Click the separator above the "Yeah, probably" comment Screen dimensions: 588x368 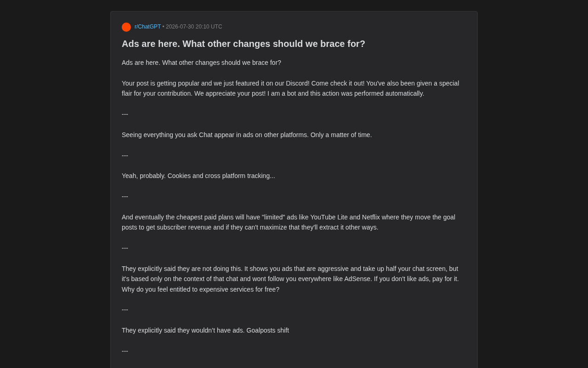coord(125,155)
